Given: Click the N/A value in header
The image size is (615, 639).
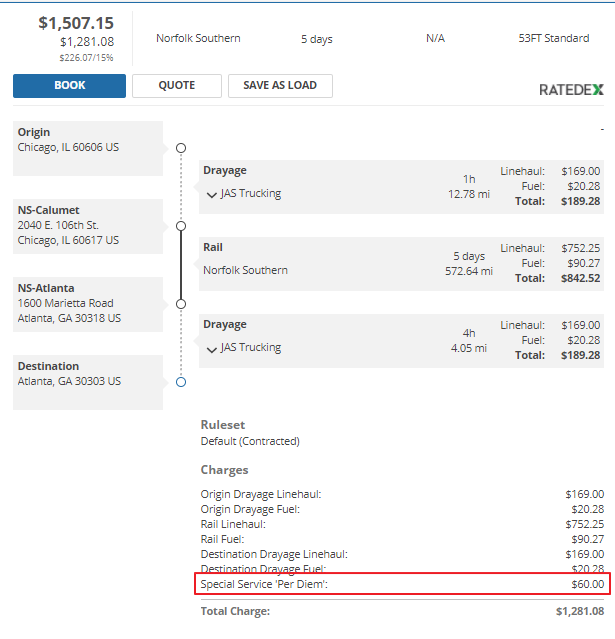Looking at the screenshot, I should [435, 38].
